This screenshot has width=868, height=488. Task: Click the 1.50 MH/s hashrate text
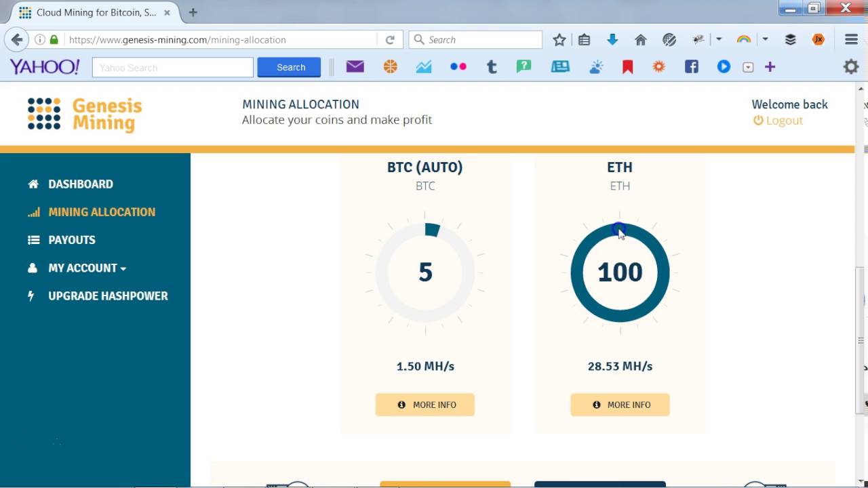(x=425, y=366)
